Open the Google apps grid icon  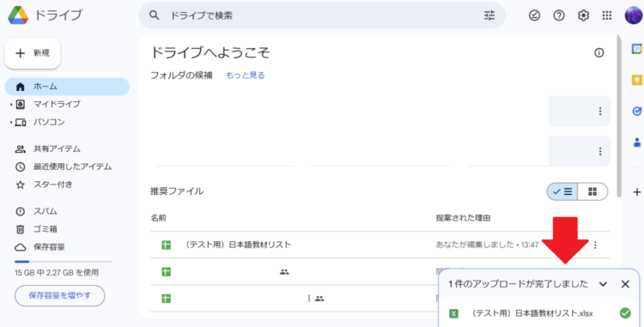click(606, 15)
